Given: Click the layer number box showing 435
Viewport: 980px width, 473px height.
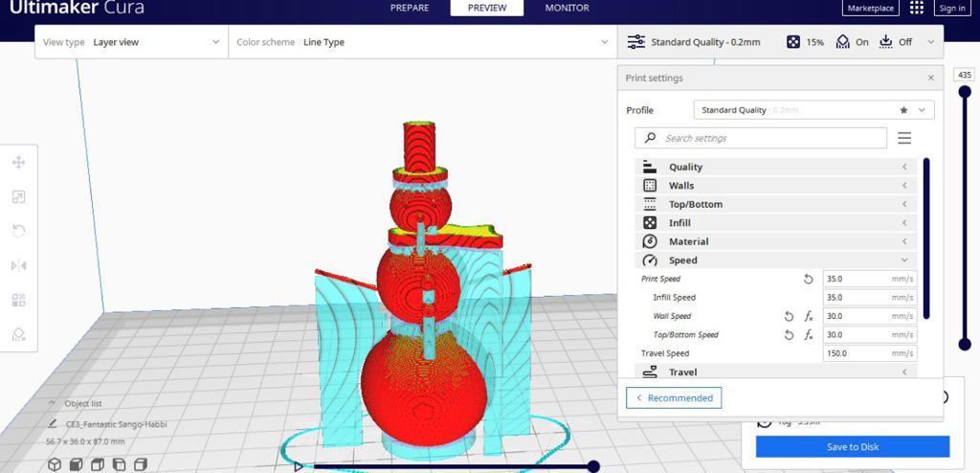Looking at the screenshot, I should (x=965, y=75).
